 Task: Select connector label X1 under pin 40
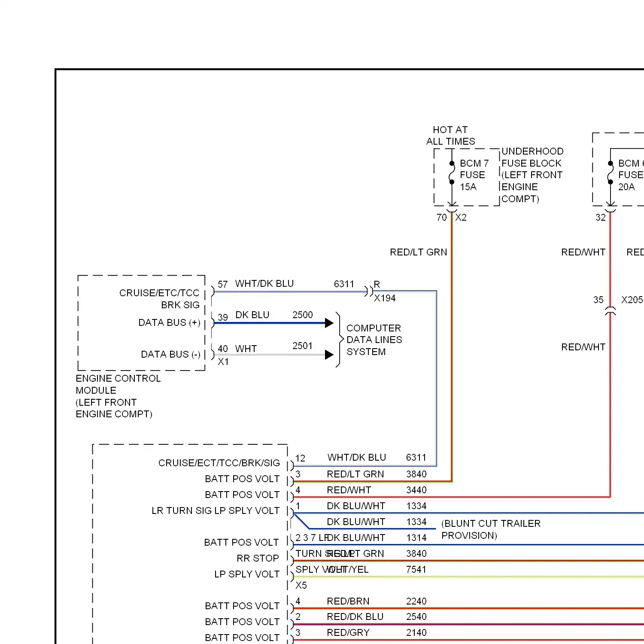(x=223, y=361)
